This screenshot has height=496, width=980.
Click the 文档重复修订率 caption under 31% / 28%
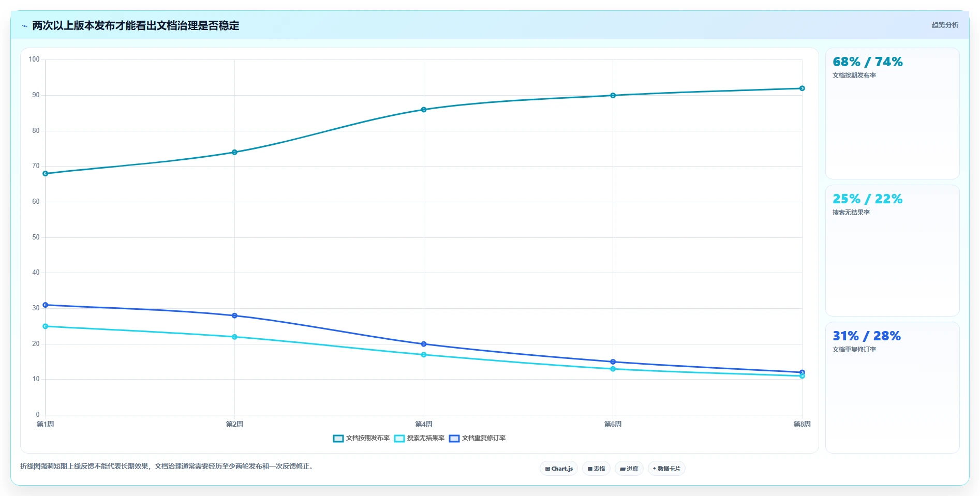point(854,350)
